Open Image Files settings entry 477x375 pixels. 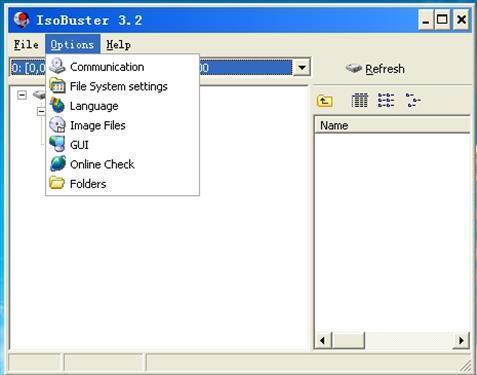tap(122, 125)
